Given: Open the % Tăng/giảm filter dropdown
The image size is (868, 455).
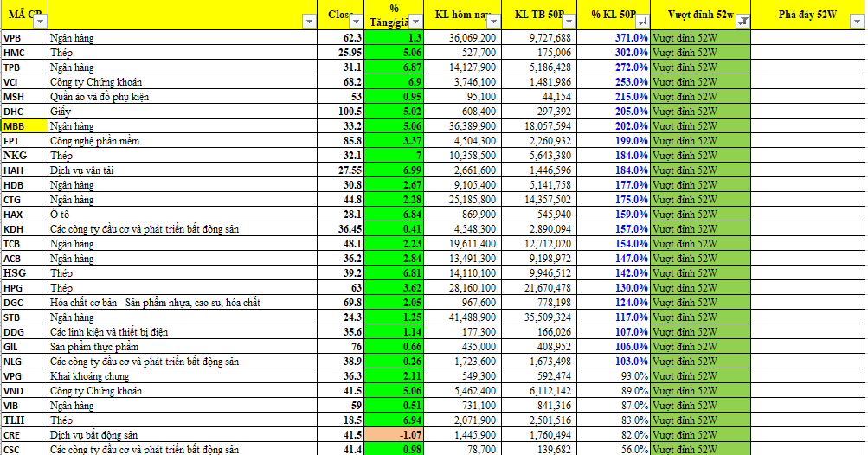Looking at the screenshot, I should pos(416,22).
